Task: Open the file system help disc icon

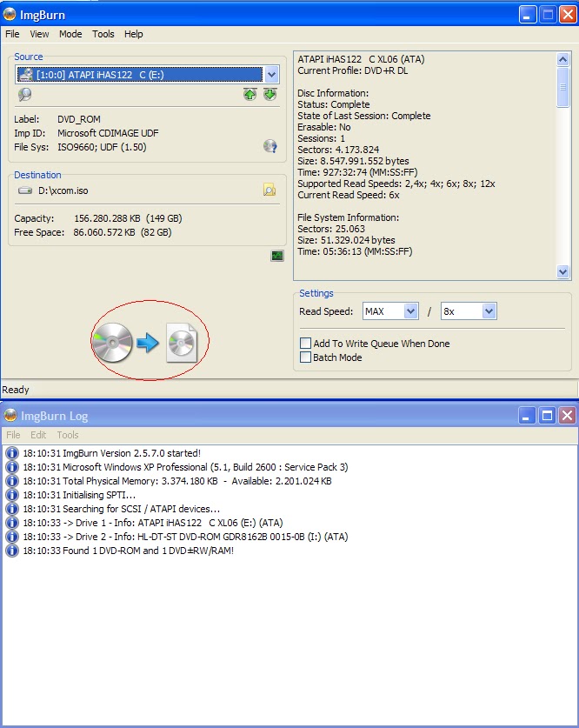Action: pyautogui.click(x=270, y=146)
